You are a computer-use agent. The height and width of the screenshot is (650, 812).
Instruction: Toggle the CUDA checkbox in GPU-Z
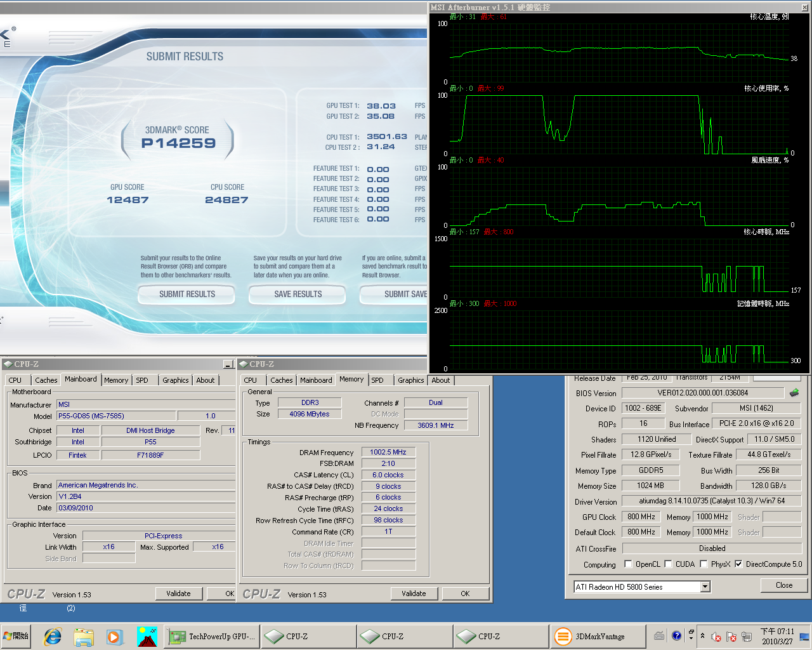668,564
